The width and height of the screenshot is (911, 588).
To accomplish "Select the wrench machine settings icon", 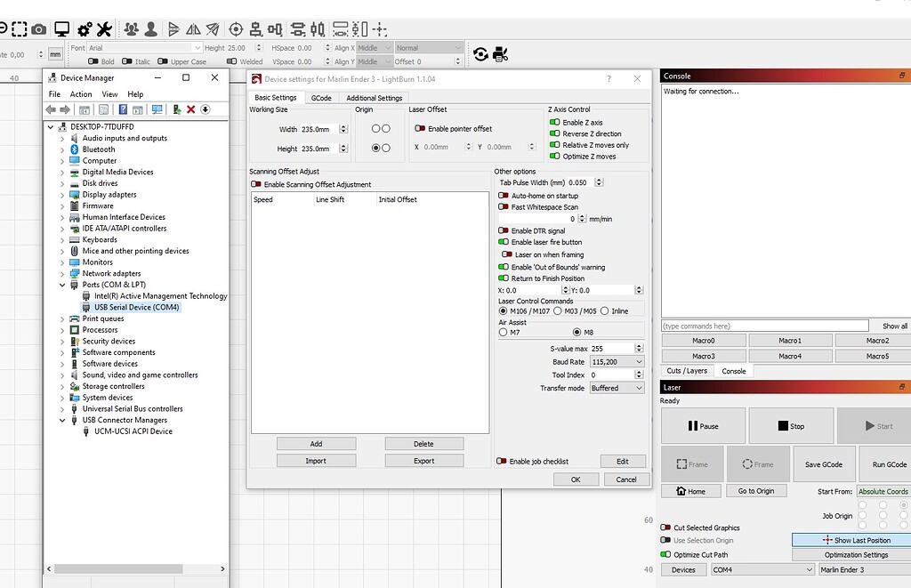I will click(x=105, y=28).
